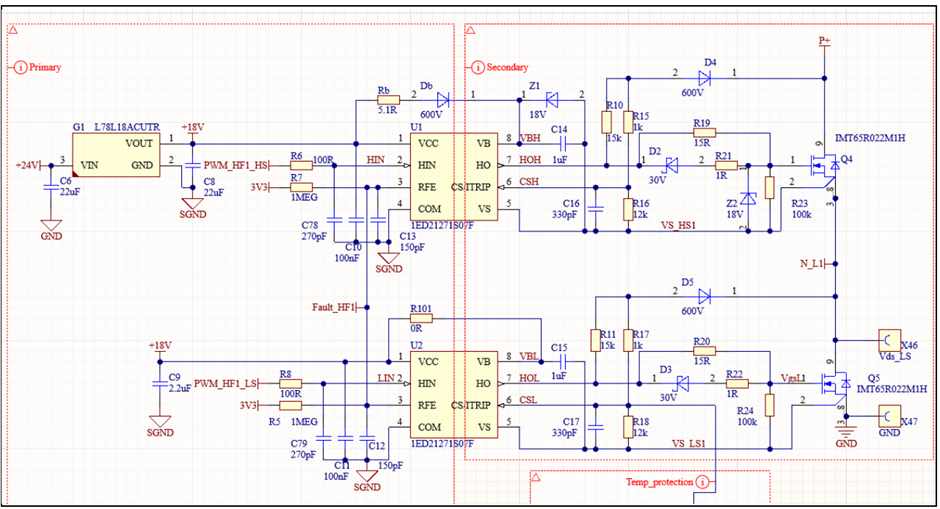Select Zener diode Z2 18V

(748, 198)
